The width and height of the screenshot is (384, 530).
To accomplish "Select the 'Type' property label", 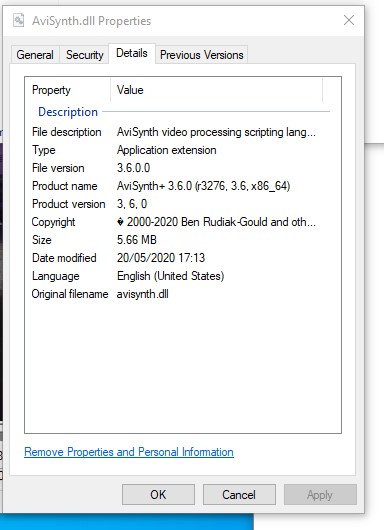I will pos(44,150).
